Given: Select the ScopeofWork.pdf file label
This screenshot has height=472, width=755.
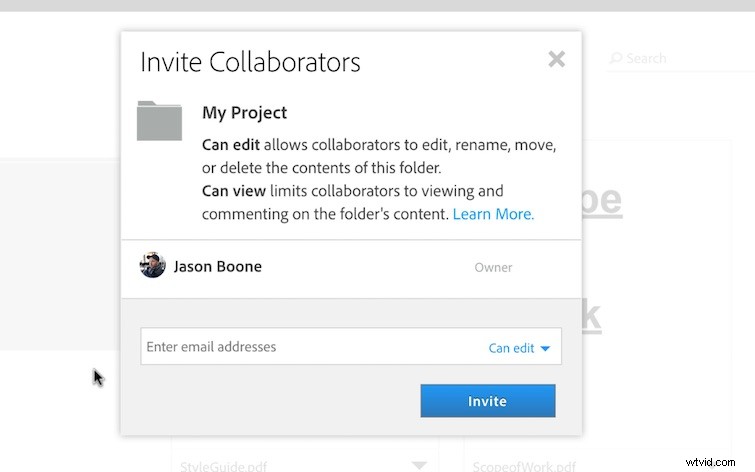Looking at the screenshot, I should 524,466.
